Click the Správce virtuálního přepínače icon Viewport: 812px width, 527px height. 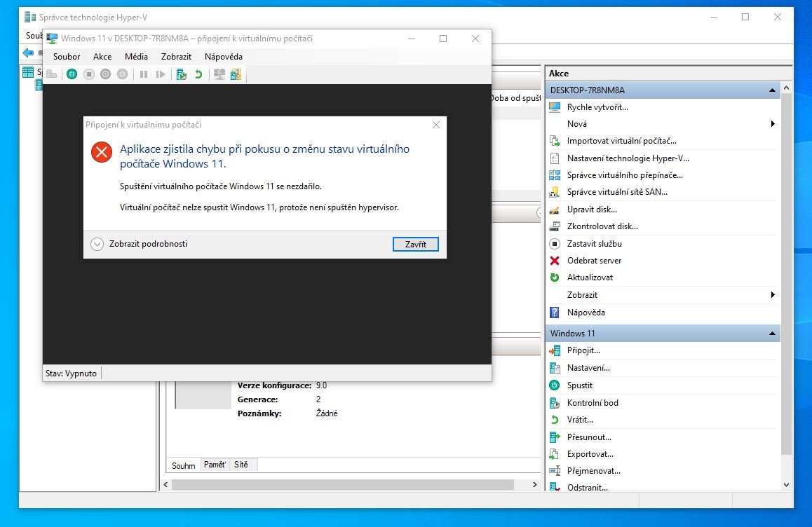tap(555, 175)
